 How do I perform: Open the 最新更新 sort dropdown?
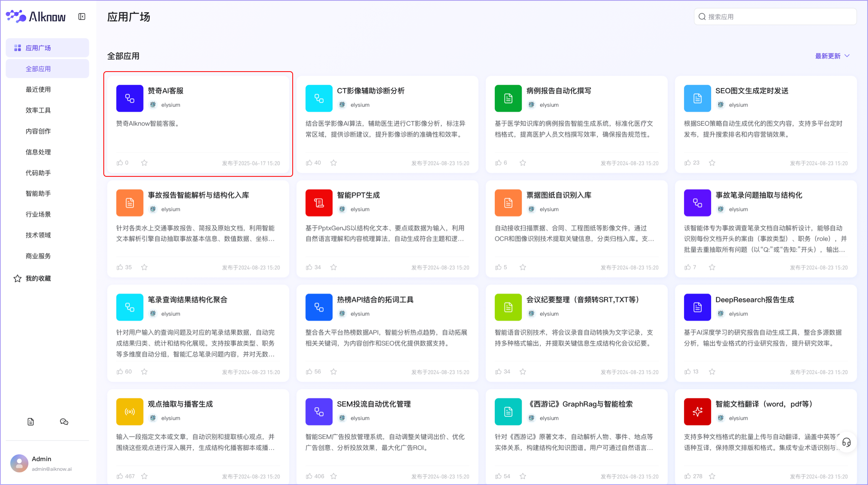[x=829, y=56]
